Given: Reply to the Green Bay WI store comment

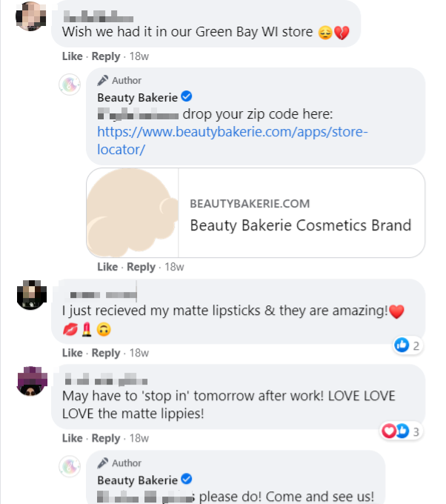Looking at the screenshot, I should [105, 56].
